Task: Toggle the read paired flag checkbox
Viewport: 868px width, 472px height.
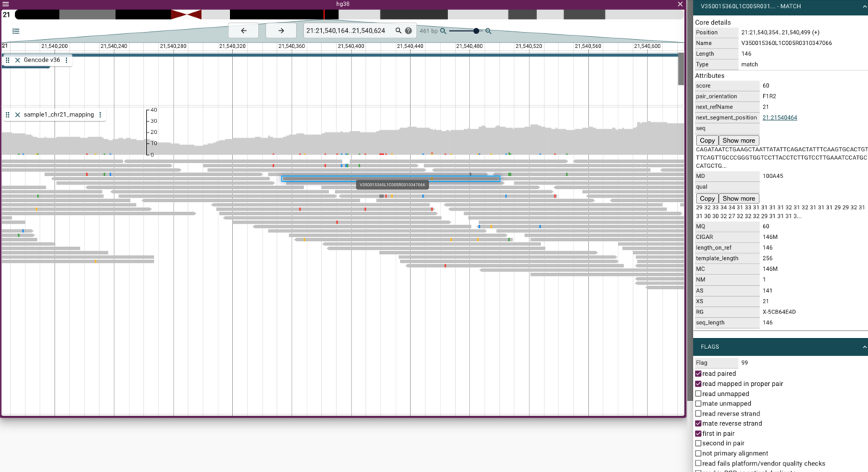Action: (698, 374)
